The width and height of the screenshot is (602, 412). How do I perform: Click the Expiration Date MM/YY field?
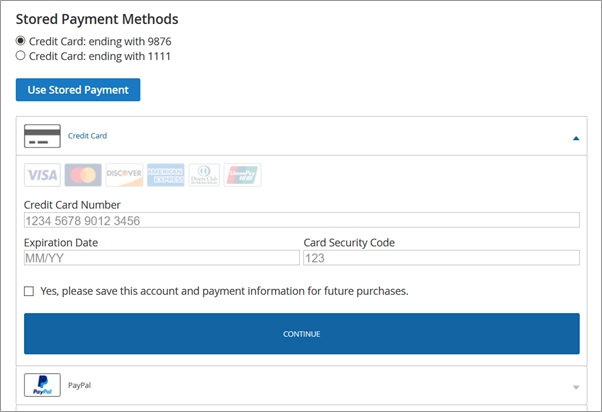click(x=161, y=258)
